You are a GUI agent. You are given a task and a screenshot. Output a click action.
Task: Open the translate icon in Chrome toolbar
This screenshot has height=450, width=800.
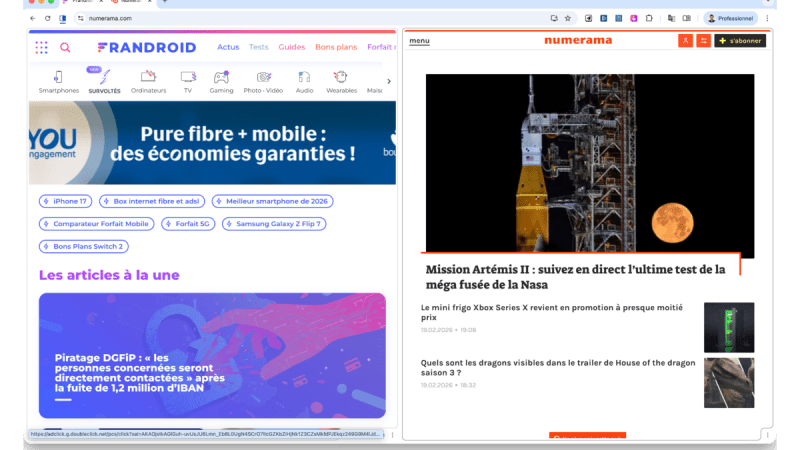[x=671, y=18]
